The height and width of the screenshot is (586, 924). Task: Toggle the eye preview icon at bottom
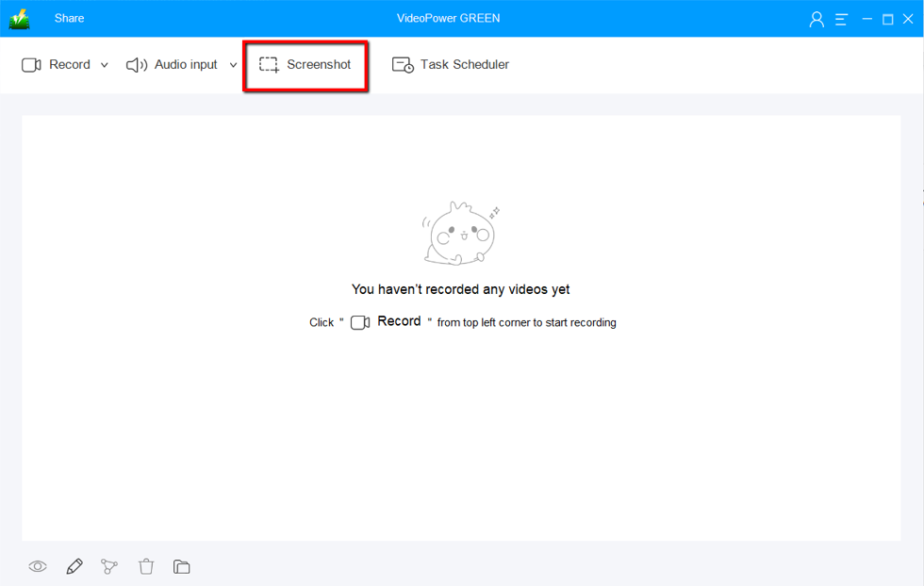coord(38,566)
